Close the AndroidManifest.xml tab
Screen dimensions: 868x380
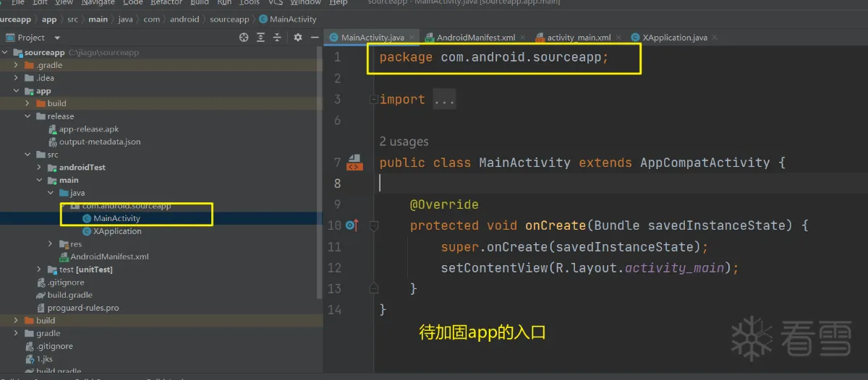524,38
